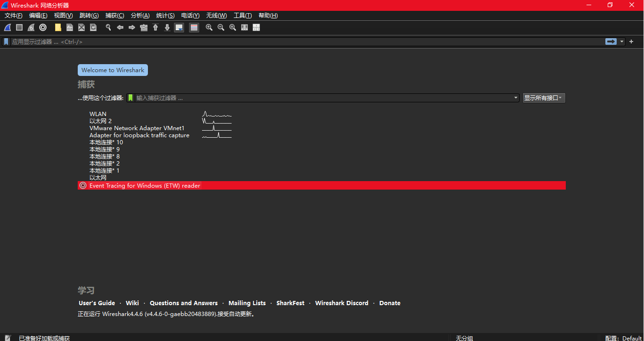Restart the current capture via the toolbar
This screenshot has height=341, width=644.
pyautogui.click(x=31, y=28)
